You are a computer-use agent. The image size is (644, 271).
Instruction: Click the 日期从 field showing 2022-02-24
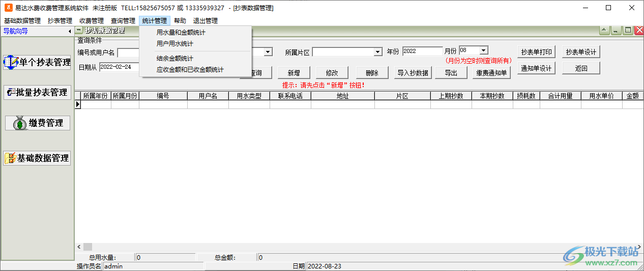pyautogui.click(x=120, y=67)
